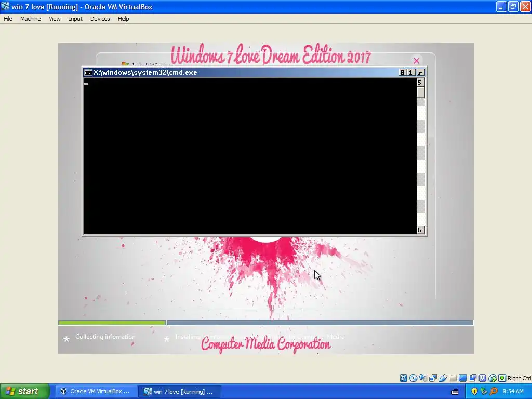This screenshot has width=532, height=399.
Task: Open the hard disk activity indicator
Action: (403, 378)
